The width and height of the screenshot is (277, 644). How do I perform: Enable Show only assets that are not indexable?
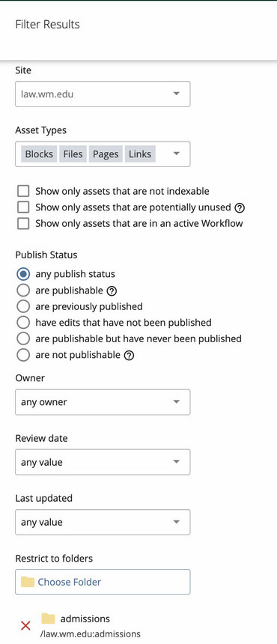[23, 191]
